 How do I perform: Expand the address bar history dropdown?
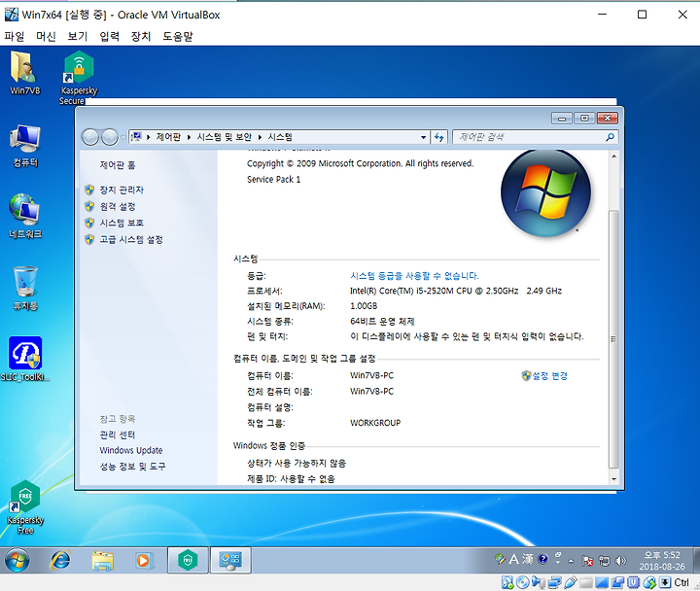point(423,137)
